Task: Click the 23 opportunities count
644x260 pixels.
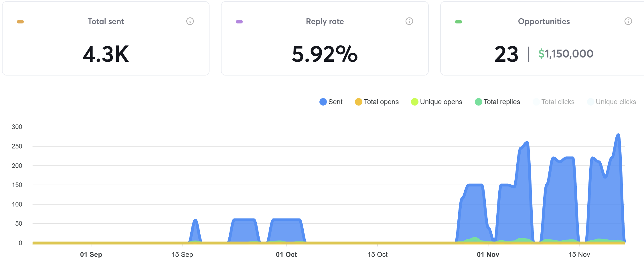Action: (x=506, y=54)
